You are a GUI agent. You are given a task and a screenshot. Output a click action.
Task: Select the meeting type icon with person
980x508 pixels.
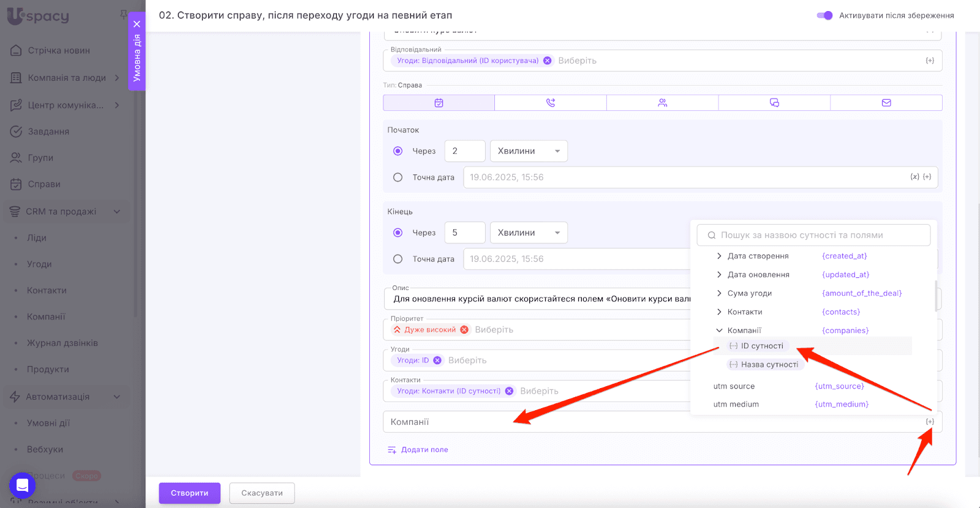[x=662, y=103]
